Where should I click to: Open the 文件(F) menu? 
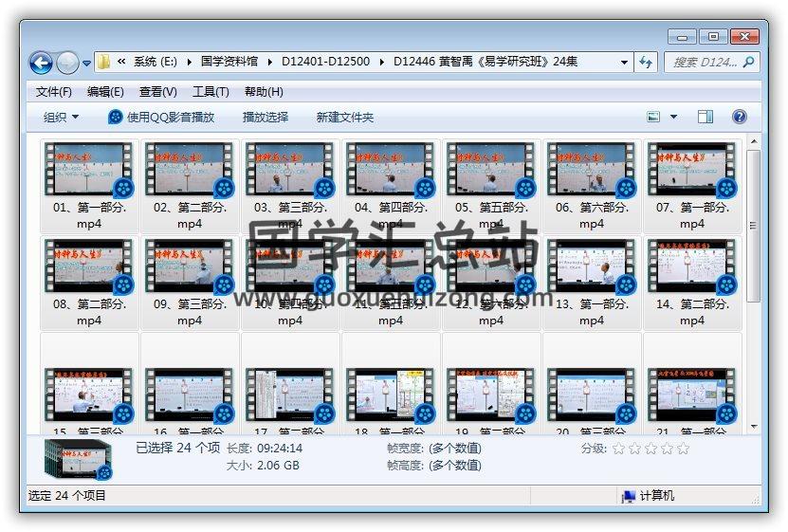tap(54, 92)
